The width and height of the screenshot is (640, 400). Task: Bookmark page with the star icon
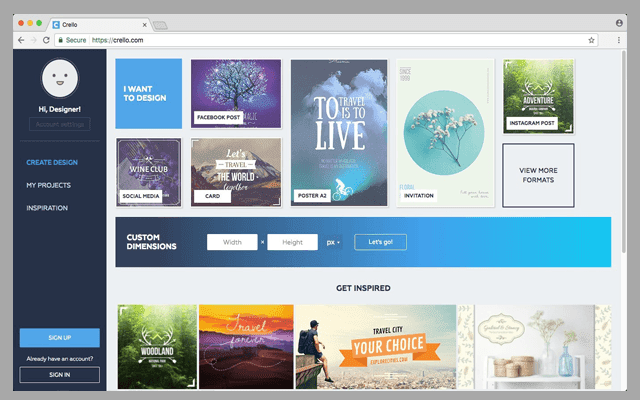(x=591, y=40)
